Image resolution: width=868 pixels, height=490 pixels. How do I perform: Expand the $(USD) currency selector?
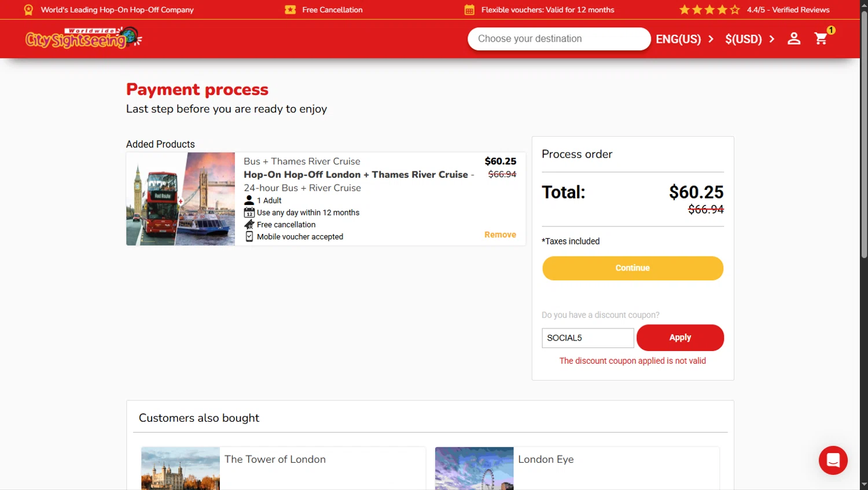pyautogui.click(x=750, y=39)
